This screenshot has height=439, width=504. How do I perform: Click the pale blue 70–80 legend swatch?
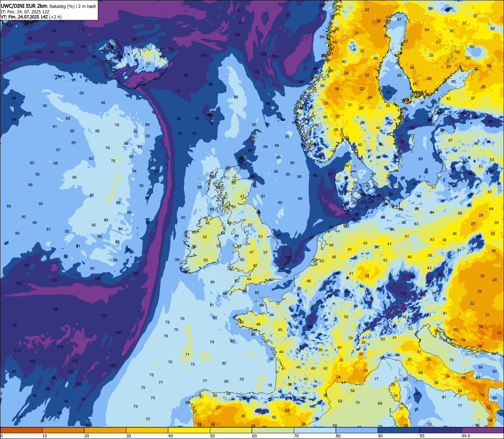(x=315, y=430)
